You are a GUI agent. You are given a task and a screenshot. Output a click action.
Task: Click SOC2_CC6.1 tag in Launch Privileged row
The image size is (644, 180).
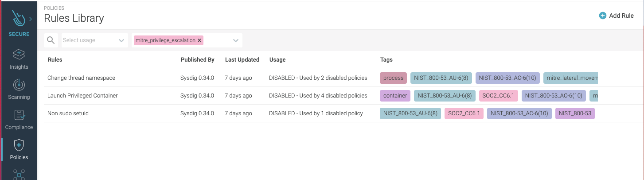tap(499, 96)
